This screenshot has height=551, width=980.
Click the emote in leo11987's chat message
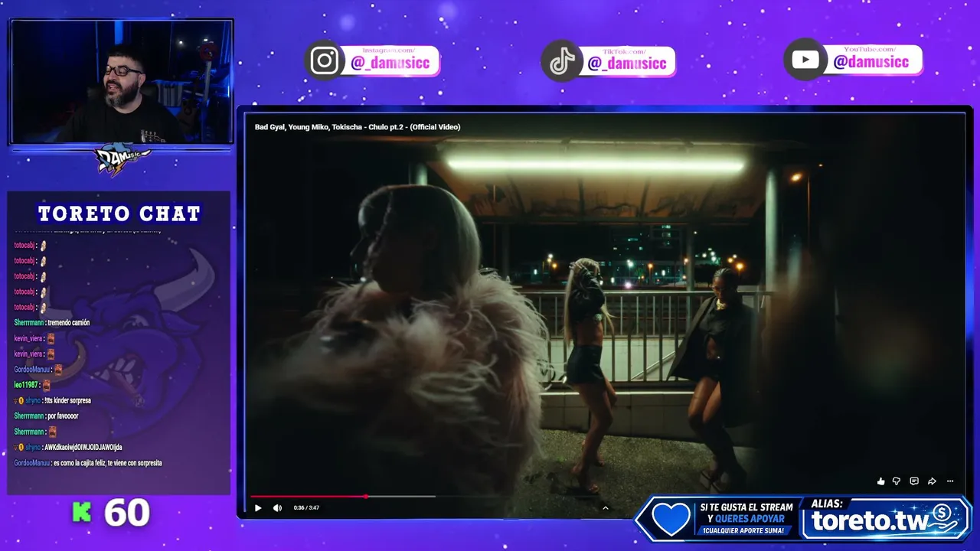tap(47, 385)
